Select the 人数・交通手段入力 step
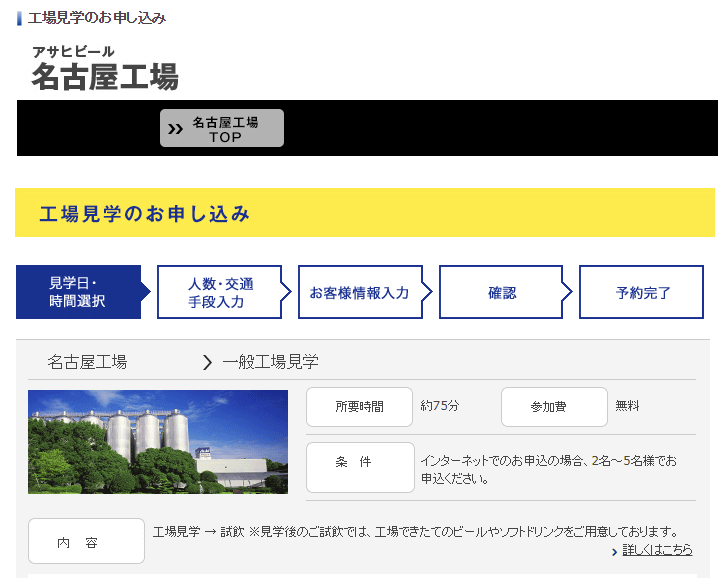718x578 pixels. click(224, 292)
